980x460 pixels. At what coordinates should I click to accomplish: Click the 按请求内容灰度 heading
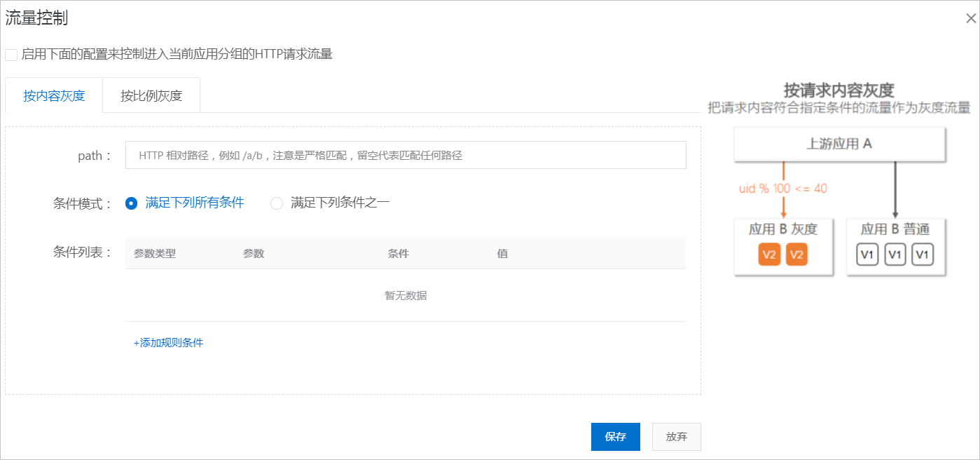pos(839,90)
